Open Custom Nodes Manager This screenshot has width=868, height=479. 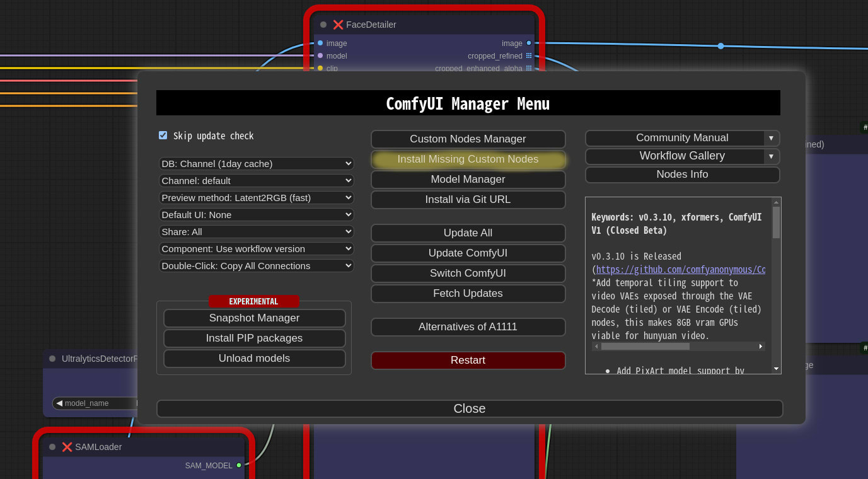click(468, 139)
